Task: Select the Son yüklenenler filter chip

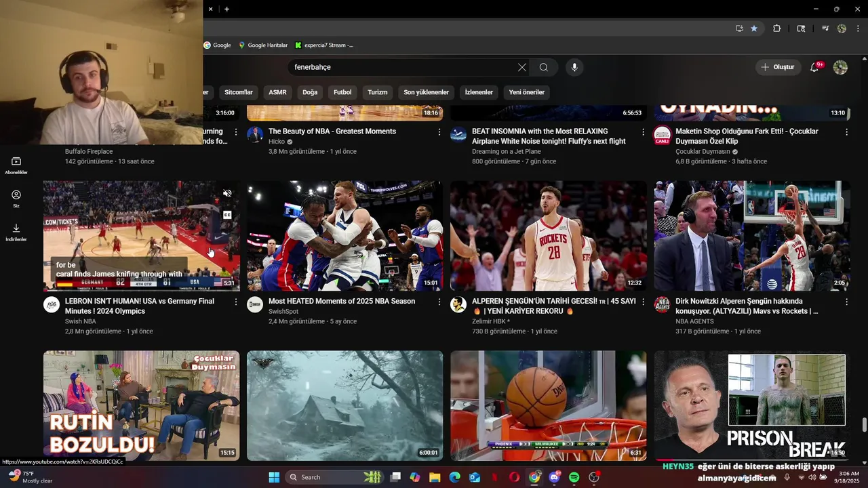Action: 427,92
